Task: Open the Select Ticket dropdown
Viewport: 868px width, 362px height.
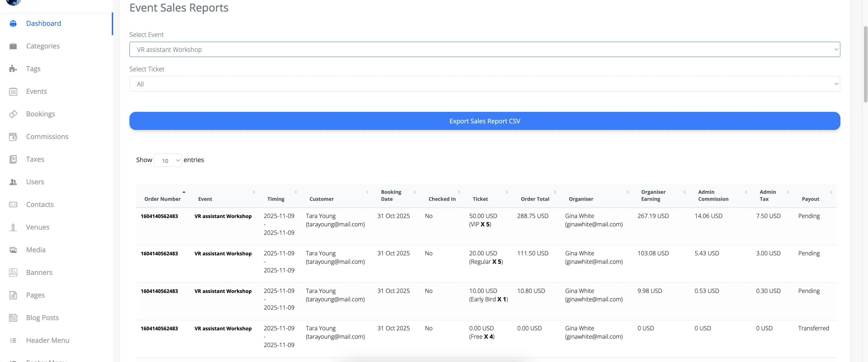Action: coord(484,84)
